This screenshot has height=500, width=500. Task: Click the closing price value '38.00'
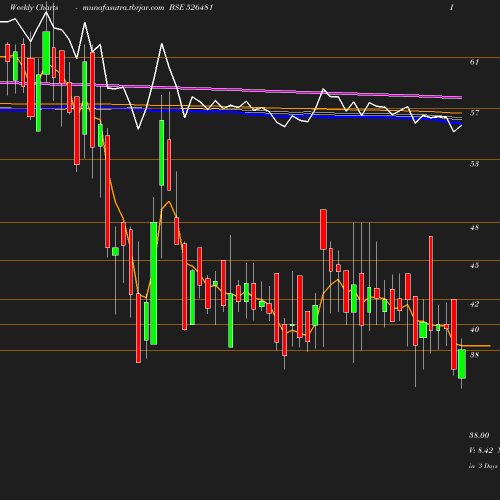(479, 435)
